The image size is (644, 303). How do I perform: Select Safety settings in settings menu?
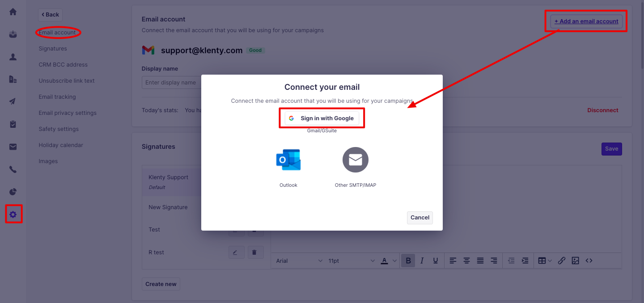pyautogui.click(x=59, y=129)
